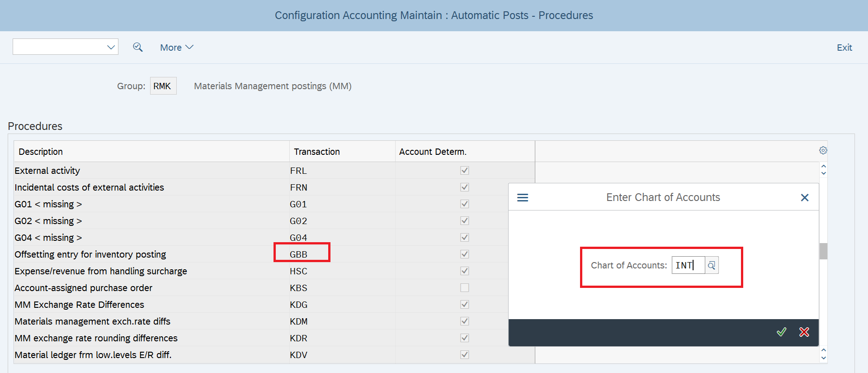Open the command field dropdown
This screenshot has width=868, height=373.
[111, 47]
